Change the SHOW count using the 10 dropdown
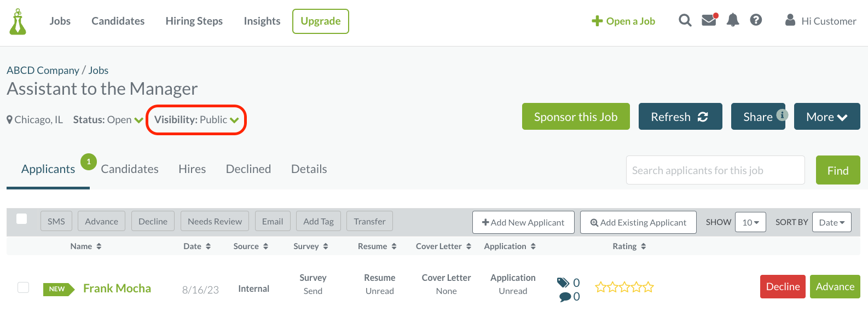 [750, 222]
